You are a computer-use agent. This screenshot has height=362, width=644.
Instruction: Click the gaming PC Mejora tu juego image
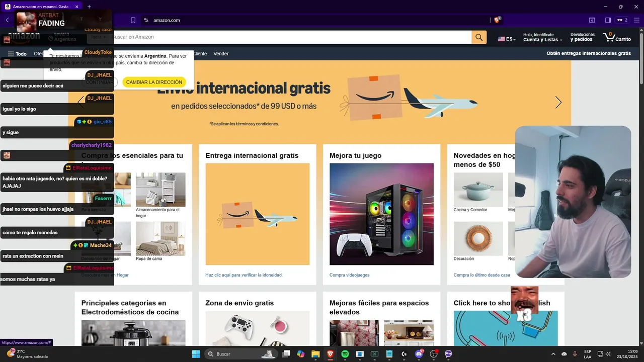(381, 214)
